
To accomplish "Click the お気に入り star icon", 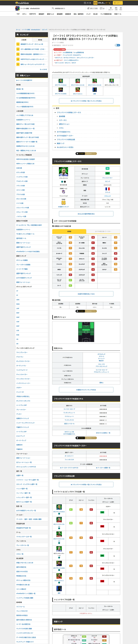I will 111,8.
